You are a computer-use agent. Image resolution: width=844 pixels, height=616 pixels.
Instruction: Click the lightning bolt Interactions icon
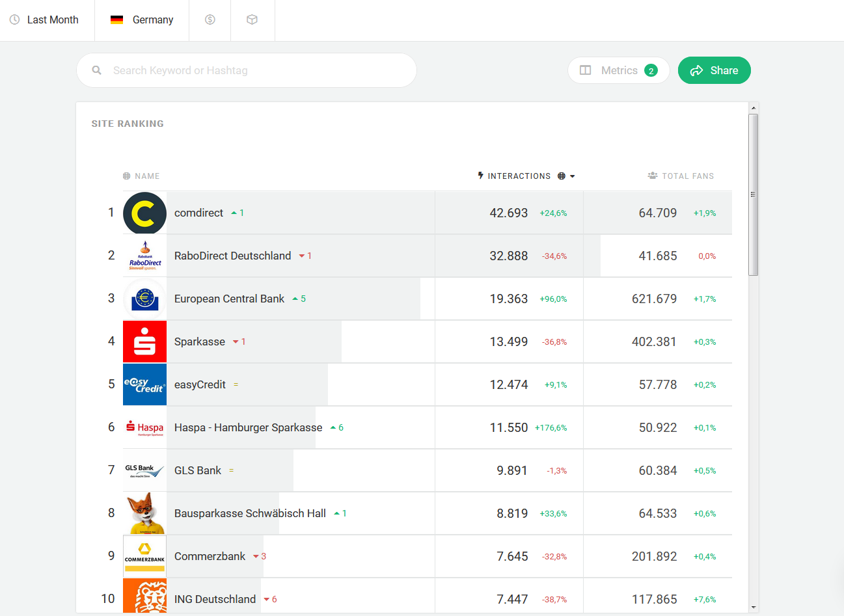pos(481,176)
